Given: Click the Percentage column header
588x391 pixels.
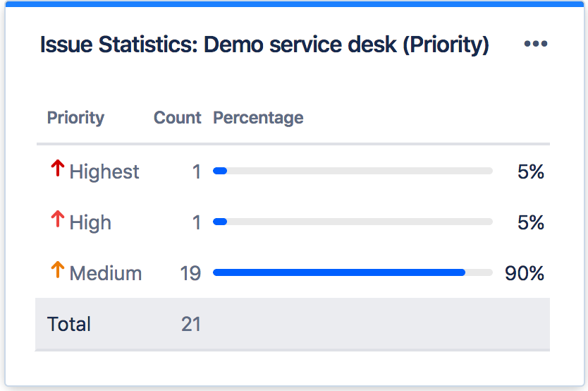Looking at the screenshot, I should point(258,118).
